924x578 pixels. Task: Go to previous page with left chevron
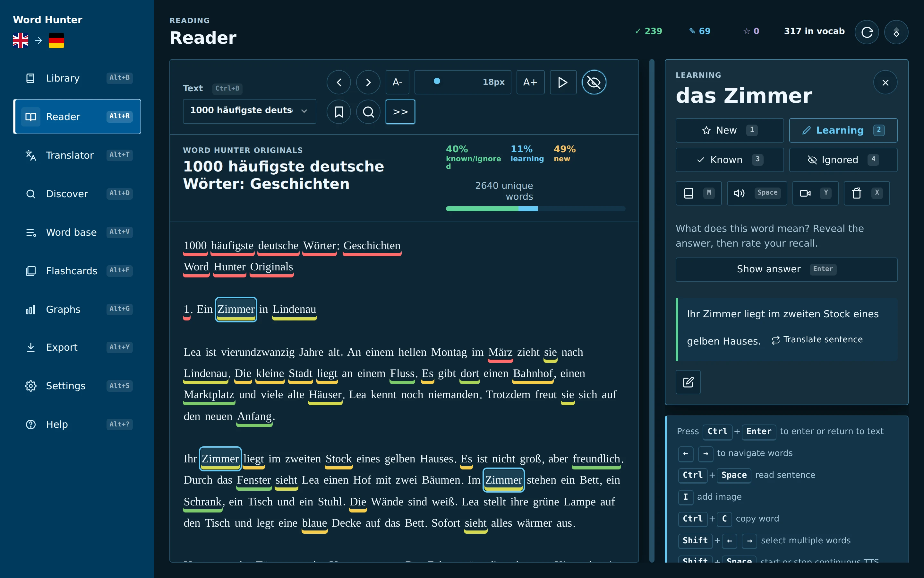pos(339,82)
